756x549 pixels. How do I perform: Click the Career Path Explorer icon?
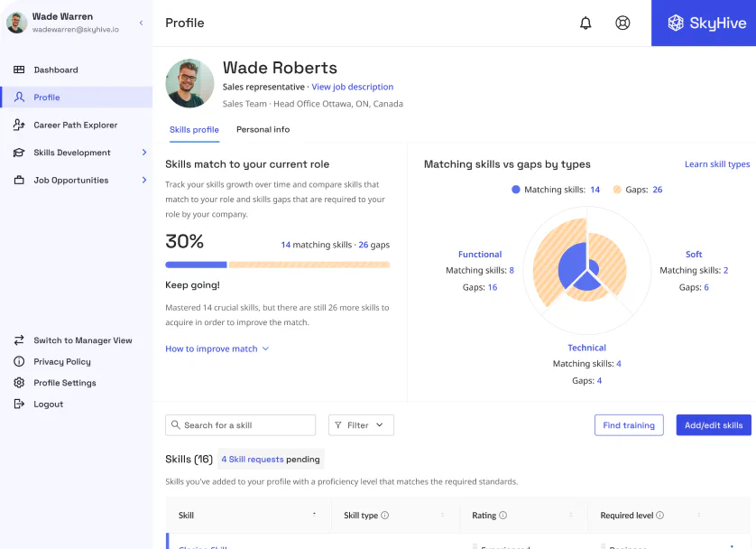[19, 125]
